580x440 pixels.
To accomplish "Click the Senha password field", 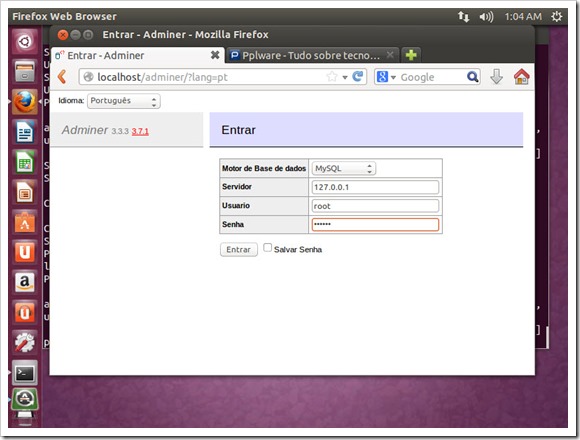I will (x=375, y=224).
